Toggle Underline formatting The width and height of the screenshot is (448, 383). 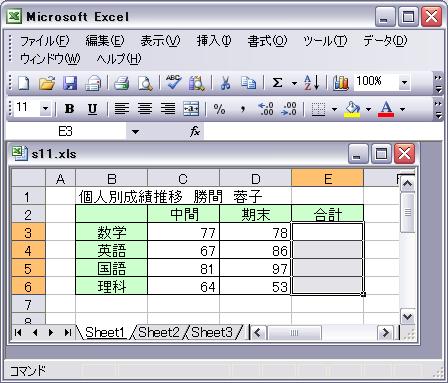coord(92,109)
